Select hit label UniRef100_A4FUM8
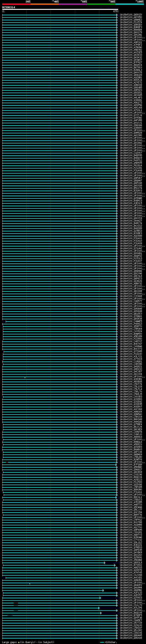Screen dimensions: 146x644 point(131,120)
